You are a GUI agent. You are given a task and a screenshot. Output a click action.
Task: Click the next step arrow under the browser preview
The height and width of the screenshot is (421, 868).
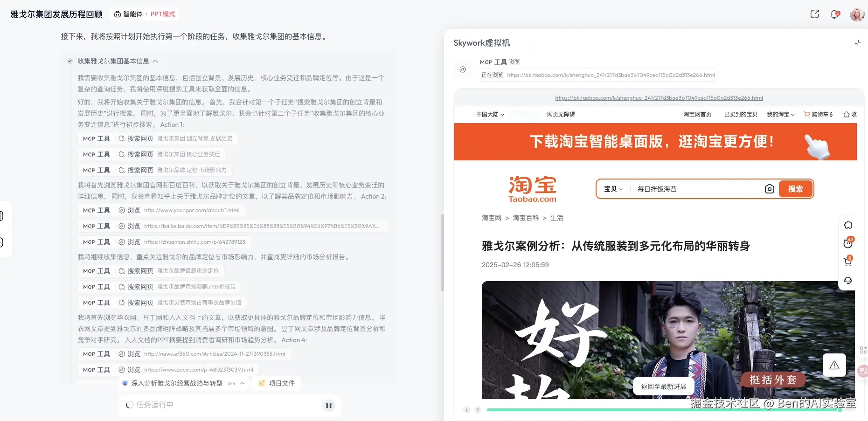point(478,410)
